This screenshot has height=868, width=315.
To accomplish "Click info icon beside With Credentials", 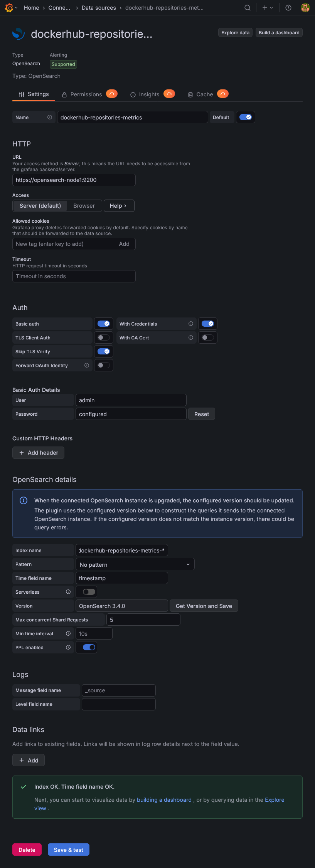I will [x=190, y=324].
